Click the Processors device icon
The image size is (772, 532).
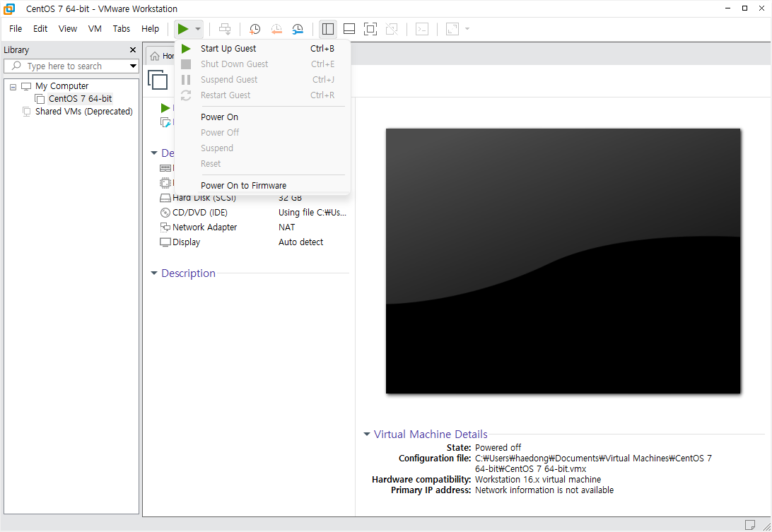coord(165,183)
